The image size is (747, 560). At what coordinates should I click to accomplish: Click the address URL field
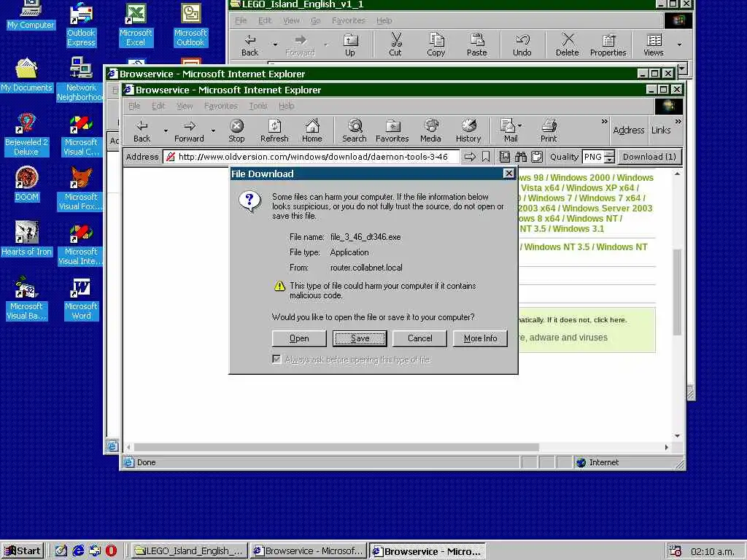311,157
